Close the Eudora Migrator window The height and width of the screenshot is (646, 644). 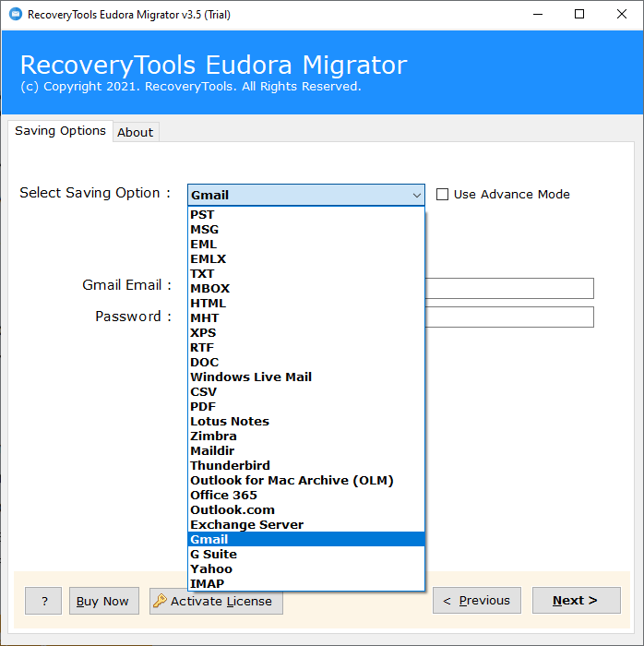622,15
